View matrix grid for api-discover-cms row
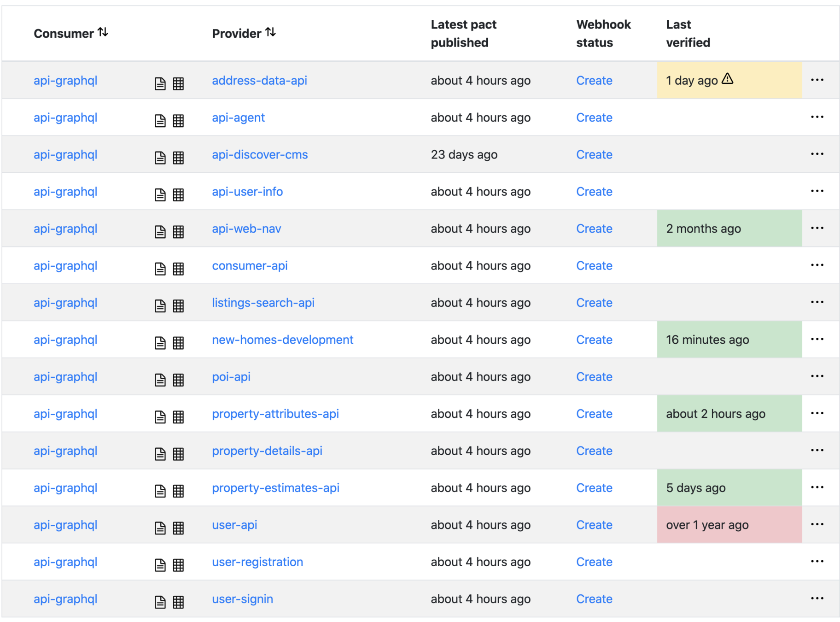 tap(178, 158)
